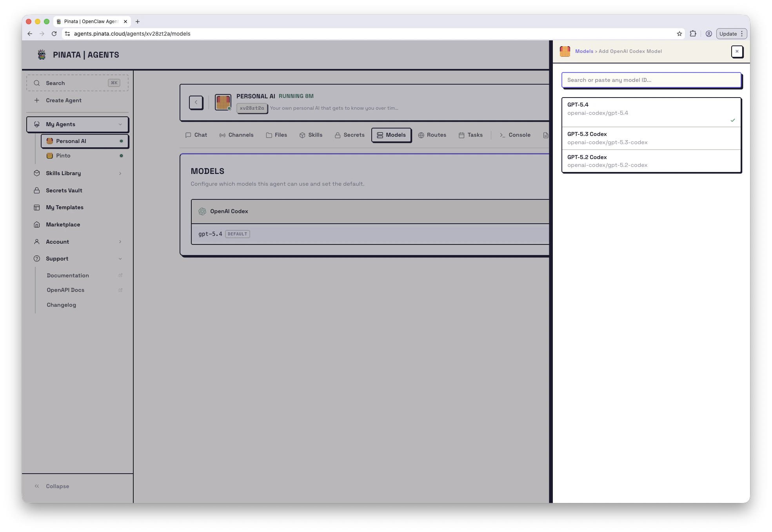Viewport: 772px width, 532px height.
Task: Click the back arrow beside agent avatar
Action: (196, 102)
